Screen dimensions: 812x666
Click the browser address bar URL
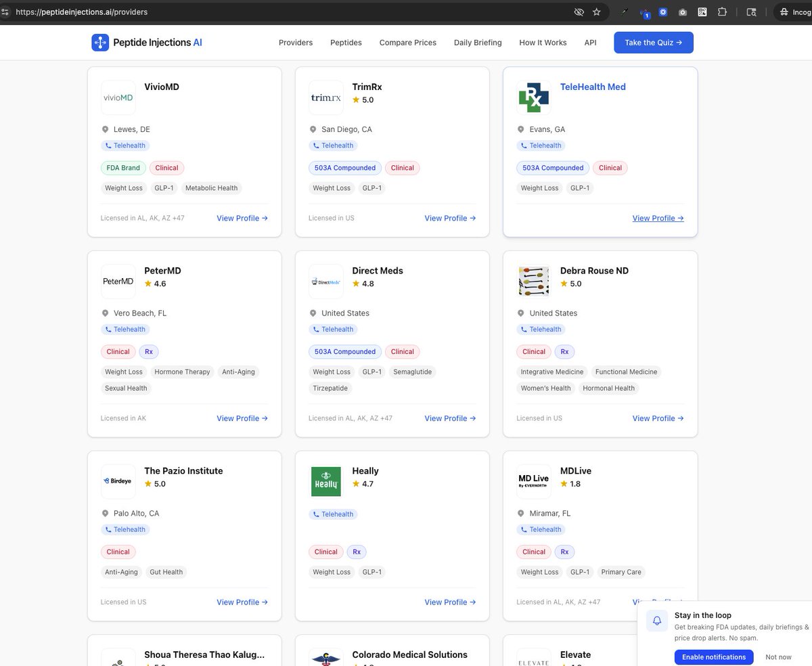click(81, 12)
